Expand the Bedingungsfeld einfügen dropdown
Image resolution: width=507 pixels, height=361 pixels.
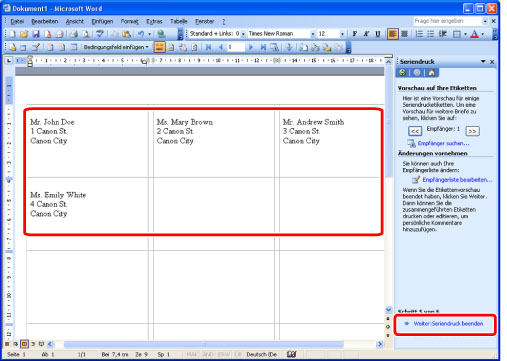point(116,47)
